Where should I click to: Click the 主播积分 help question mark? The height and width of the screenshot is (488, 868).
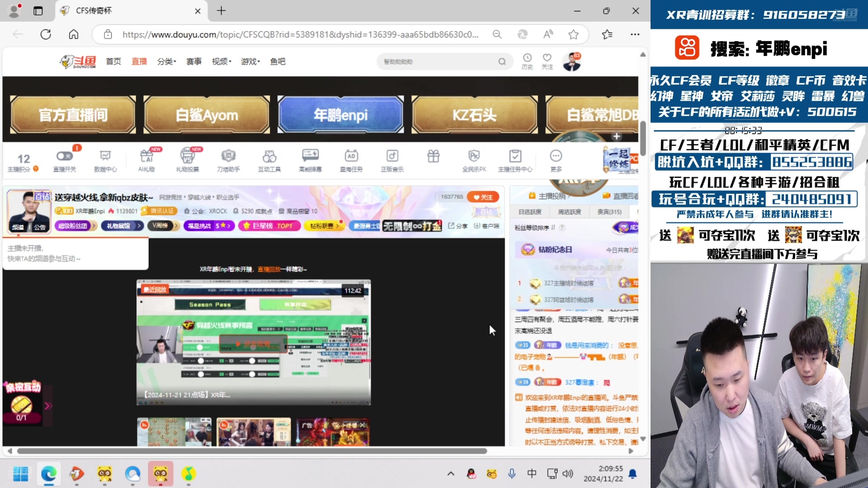click(x=36, y=169)
